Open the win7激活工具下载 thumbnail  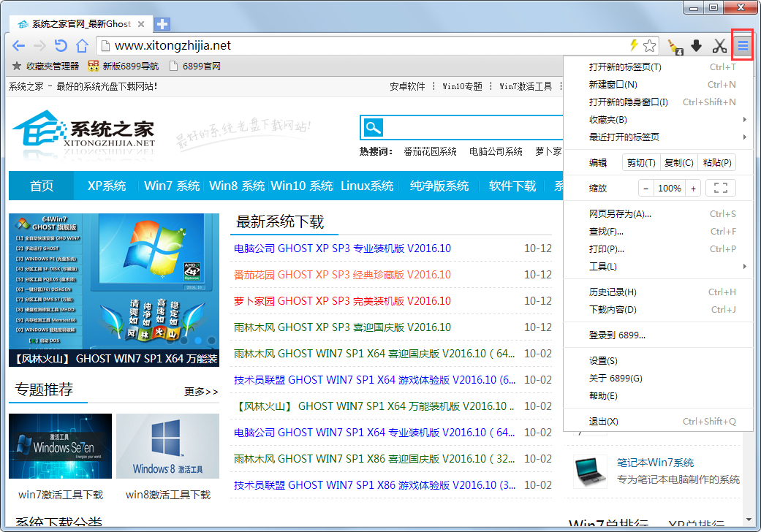(60, 446)
